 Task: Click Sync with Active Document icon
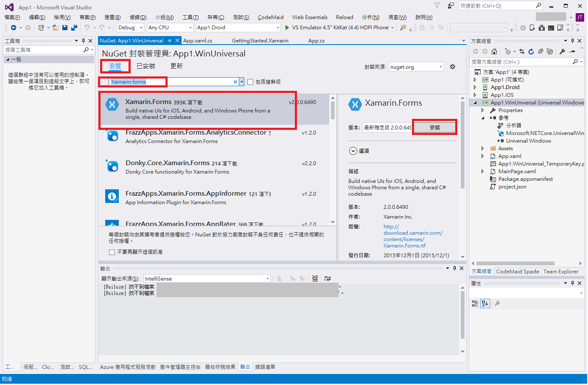tap(521, 51)
